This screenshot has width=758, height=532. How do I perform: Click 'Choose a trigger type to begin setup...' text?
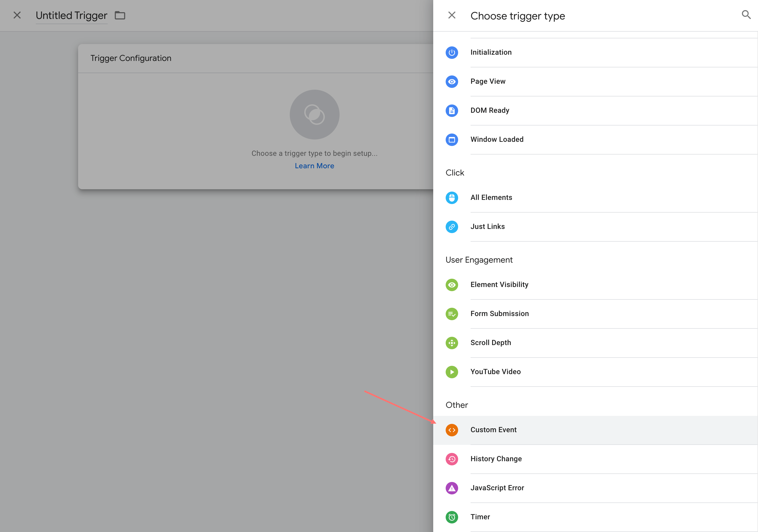coord(314,153)
